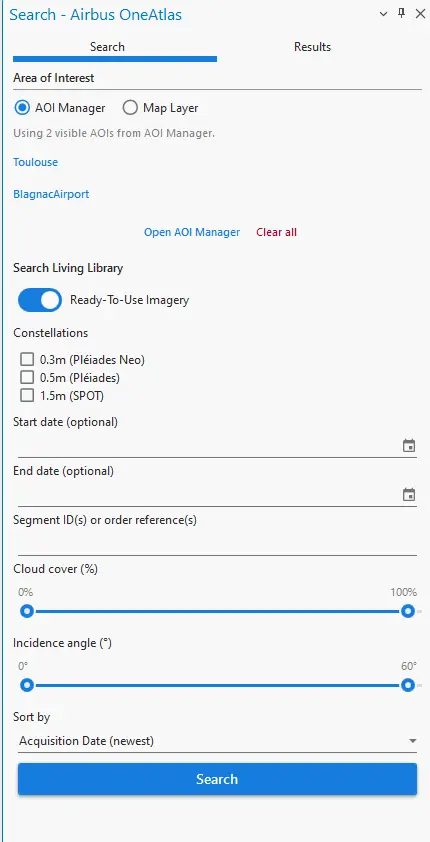Open the Toulouse AOI link
430x842 pixels.
click(35, 162)
